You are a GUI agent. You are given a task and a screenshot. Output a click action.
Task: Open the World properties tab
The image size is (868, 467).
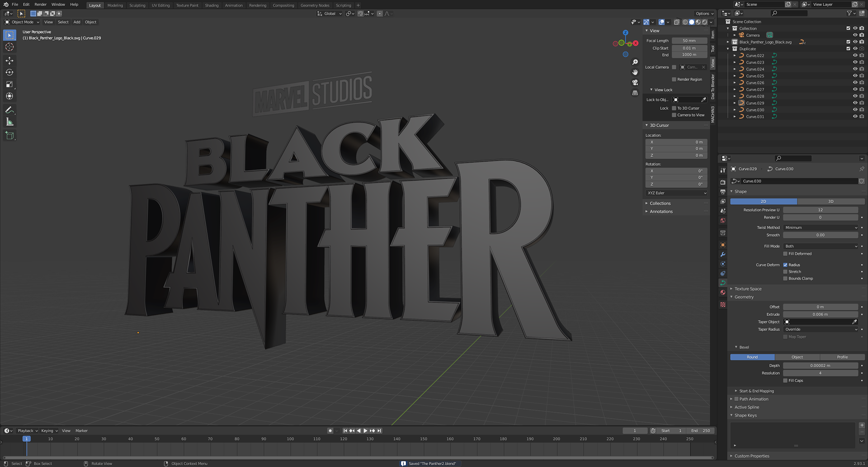pos(723,221)
